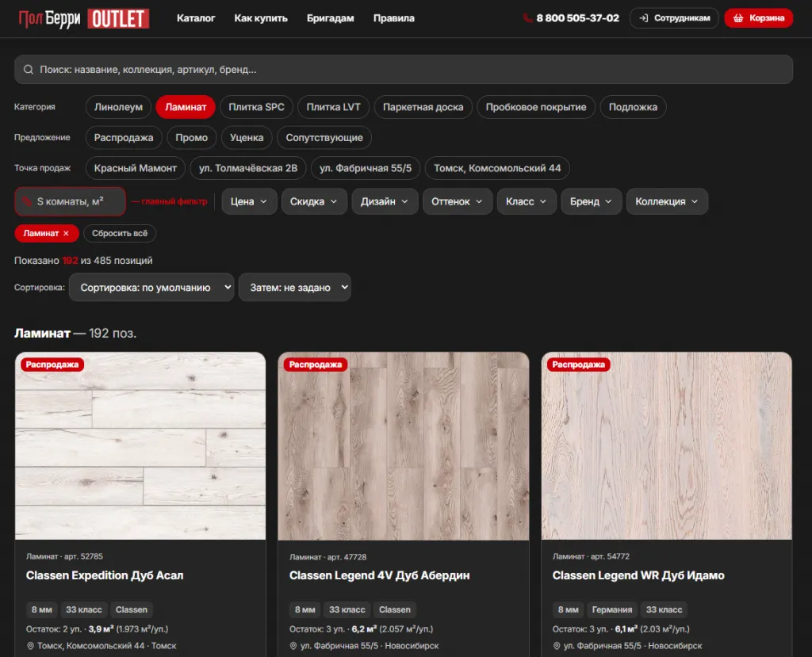812x657 pixels.
Task: Toggle the Плитка SPC category filter
Action: (256, 107)
